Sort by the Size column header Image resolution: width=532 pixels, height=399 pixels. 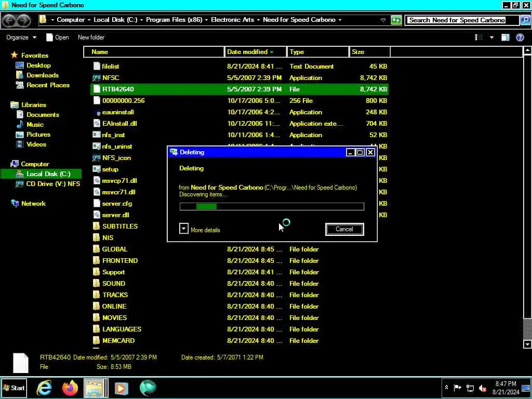[x=370, y=52]
